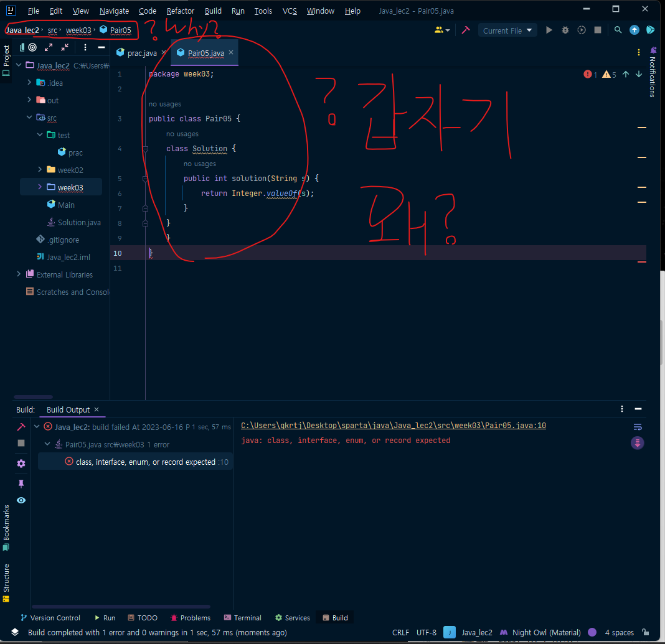Stop the running process
The image size is (665, 644).
pos(598,30)
